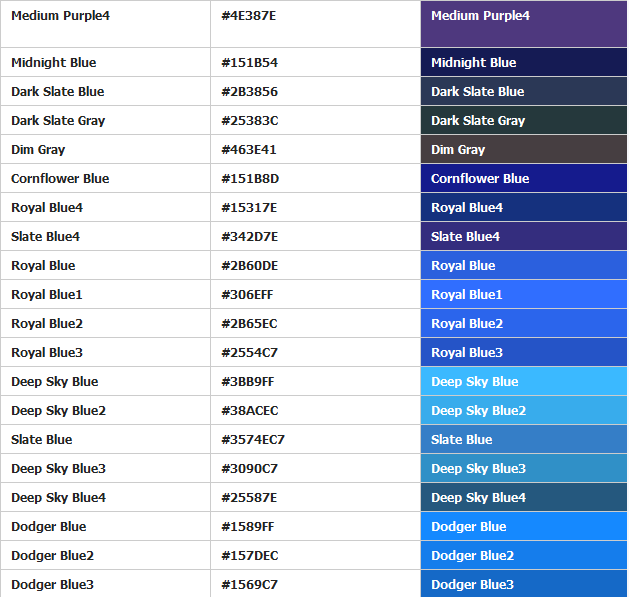The width and height of the screenshot is (629, 597).
Task: Pick the Dark Slate Gray swatch
Action: pos(523,120)
